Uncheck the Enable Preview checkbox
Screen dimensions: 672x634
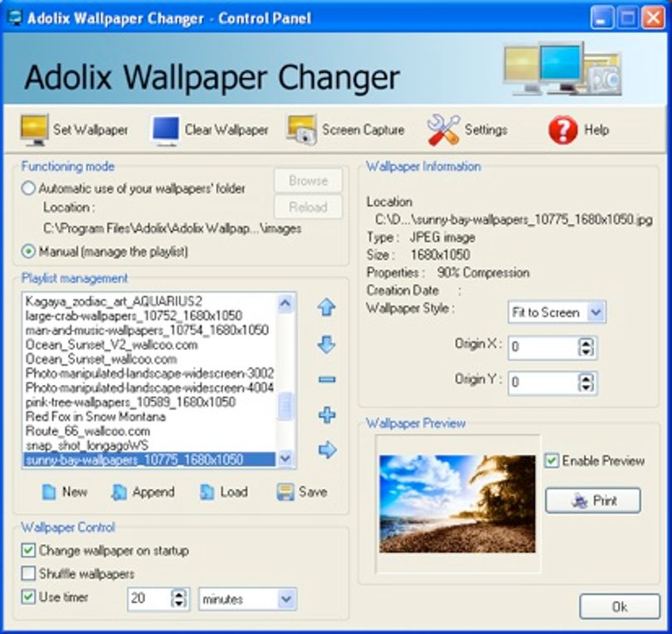(552, 461)
